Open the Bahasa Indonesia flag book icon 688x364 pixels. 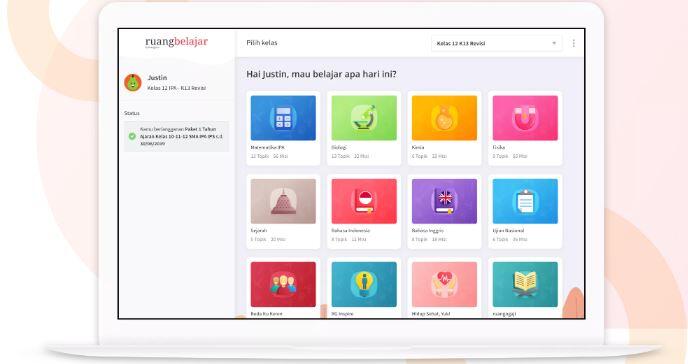(x=364, y=201)
